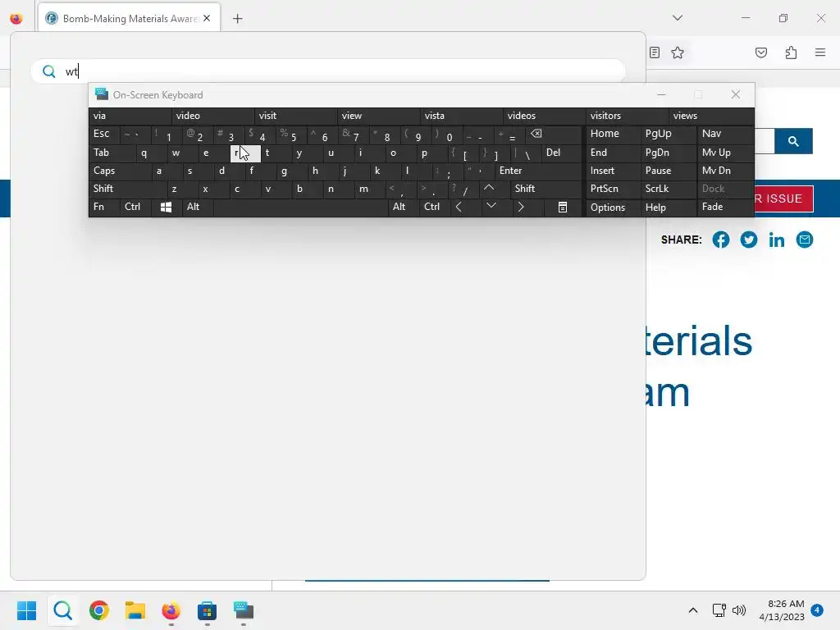Toggle the left Alt key on keyboard

point(198,208)
